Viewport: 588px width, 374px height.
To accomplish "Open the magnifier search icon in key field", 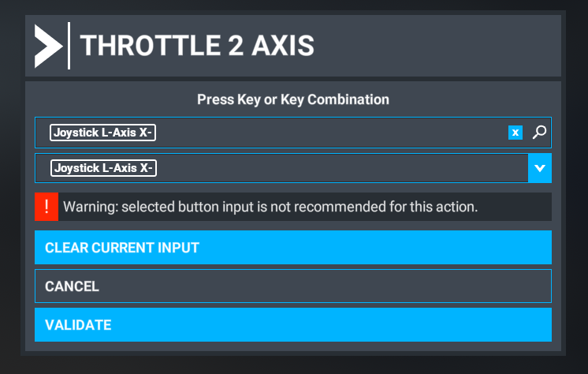I will pos(539,133).
